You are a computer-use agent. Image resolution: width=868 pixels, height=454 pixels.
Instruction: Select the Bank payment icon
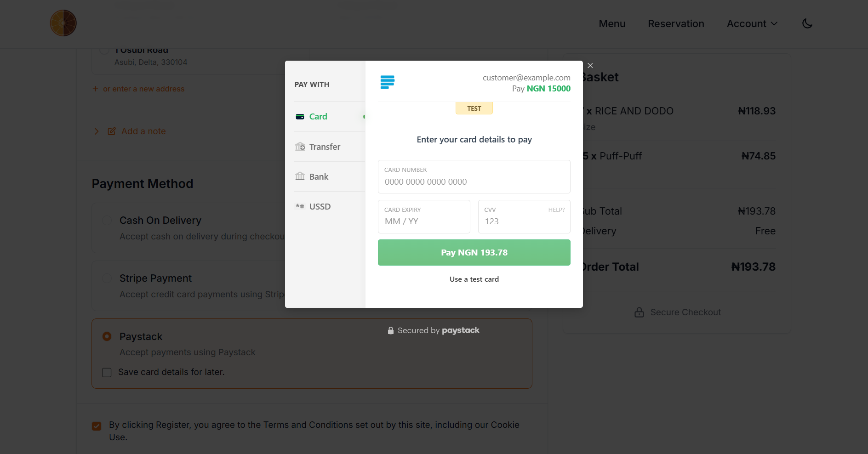coord(300,176)
